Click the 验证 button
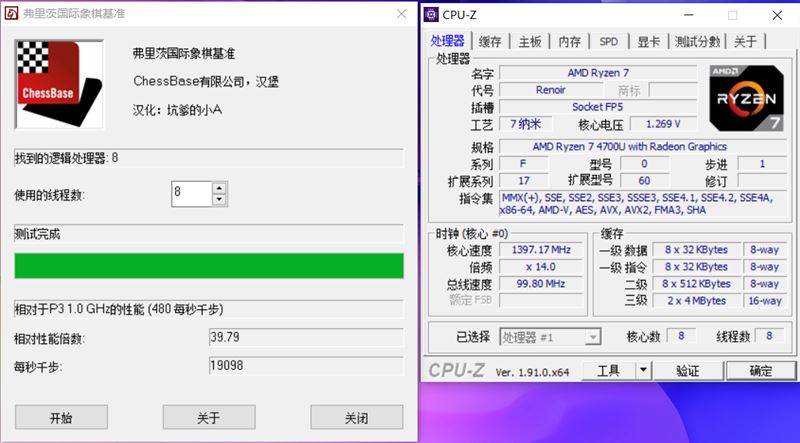This screenshot has width=800, height=443. 688,371
